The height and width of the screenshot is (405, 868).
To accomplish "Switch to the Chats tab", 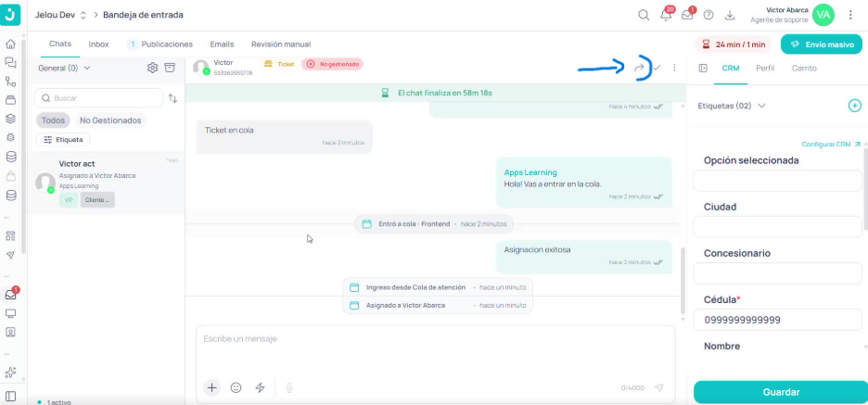I will click(59, 44).
